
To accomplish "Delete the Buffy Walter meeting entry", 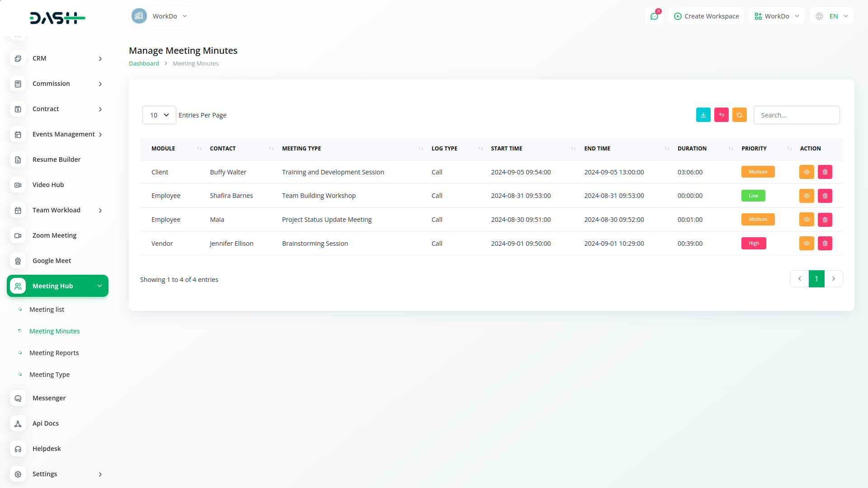I will point(825,172).
